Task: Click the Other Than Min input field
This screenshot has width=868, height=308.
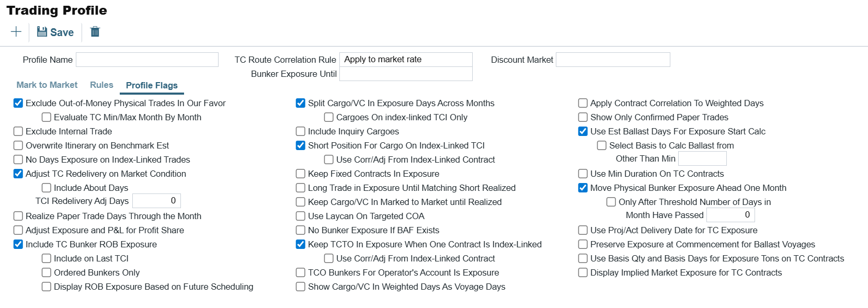Action: tap(702, 158)
